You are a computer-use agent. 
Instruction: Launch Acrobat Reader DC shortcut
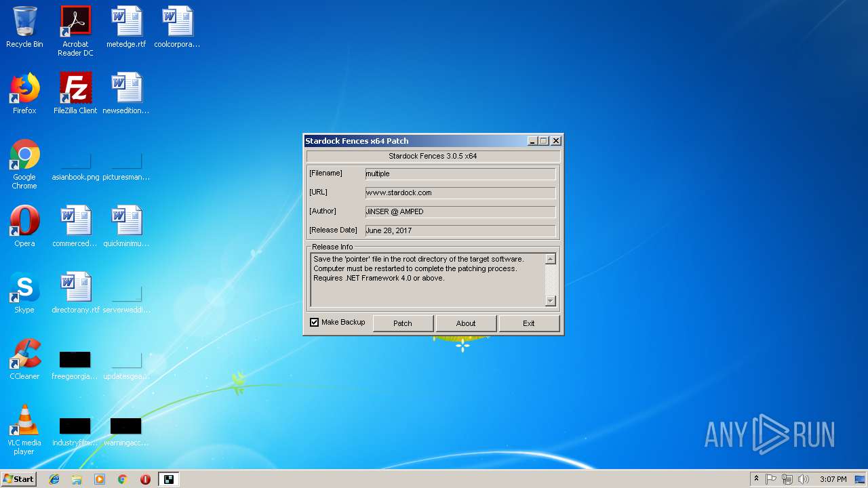click(75, 30)
